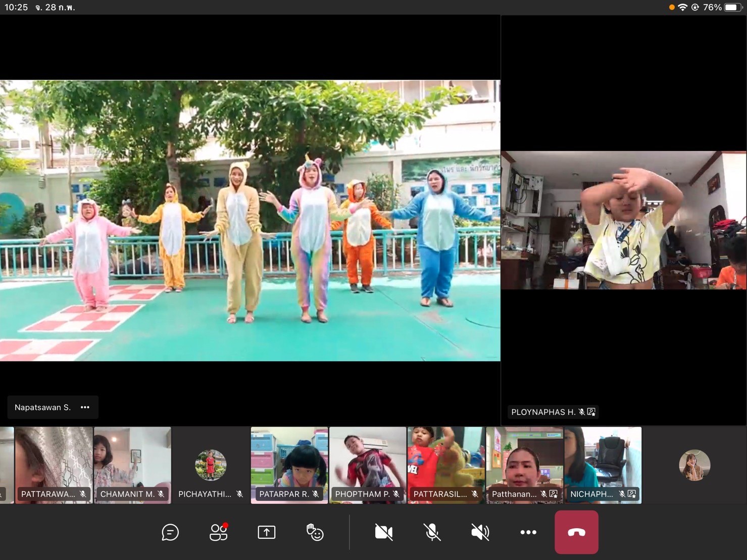Open PATTARAWA... participant thumbnail

(x=54, y=465)
